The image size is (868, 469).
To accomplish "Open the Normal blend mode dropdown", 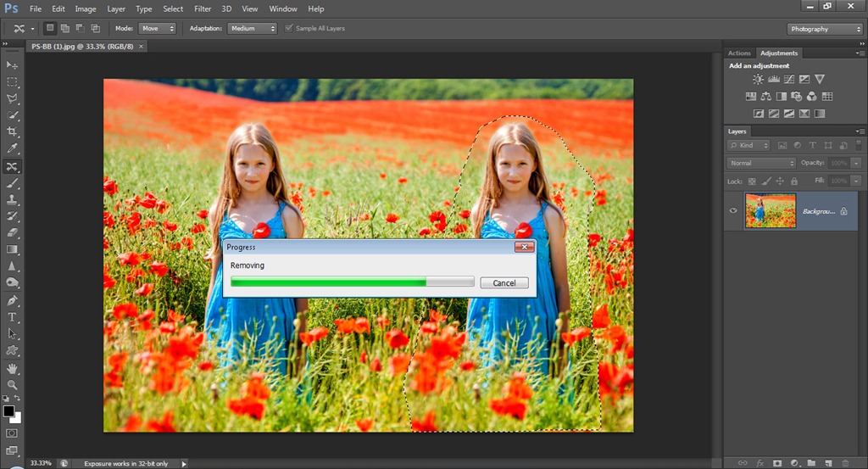I will pos(761,163).
